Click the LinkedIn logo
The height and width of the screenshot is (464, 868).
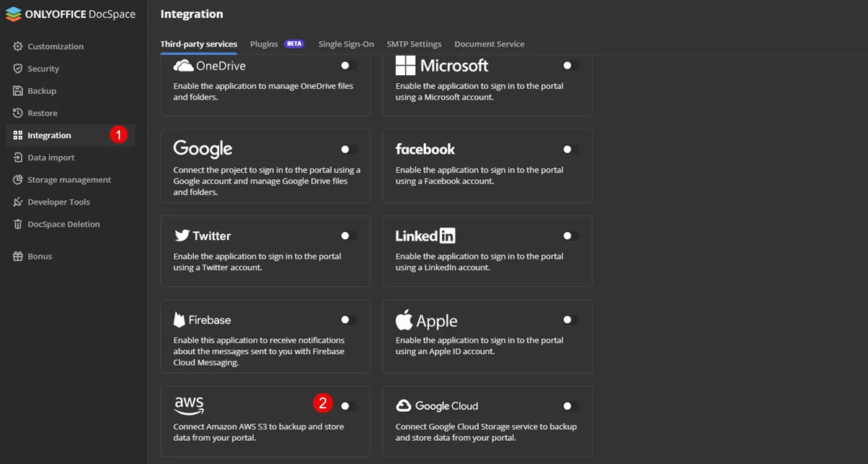click(425, 236)
